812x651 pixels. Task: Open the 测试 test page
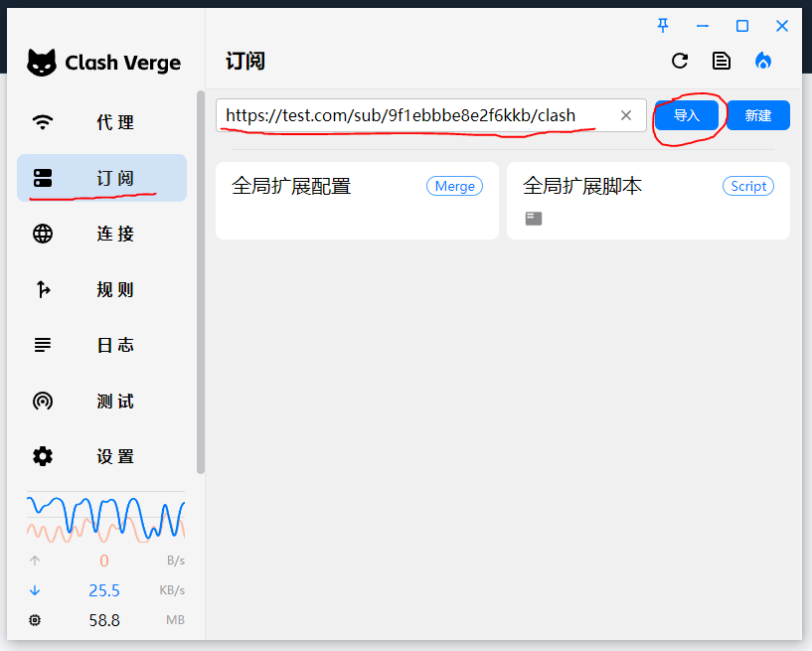[x=101, y=402]
